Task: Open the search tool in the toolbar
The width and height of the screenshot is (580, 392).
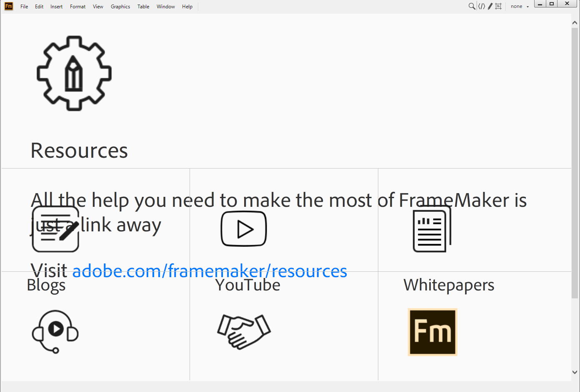Action: pos(471,6)
